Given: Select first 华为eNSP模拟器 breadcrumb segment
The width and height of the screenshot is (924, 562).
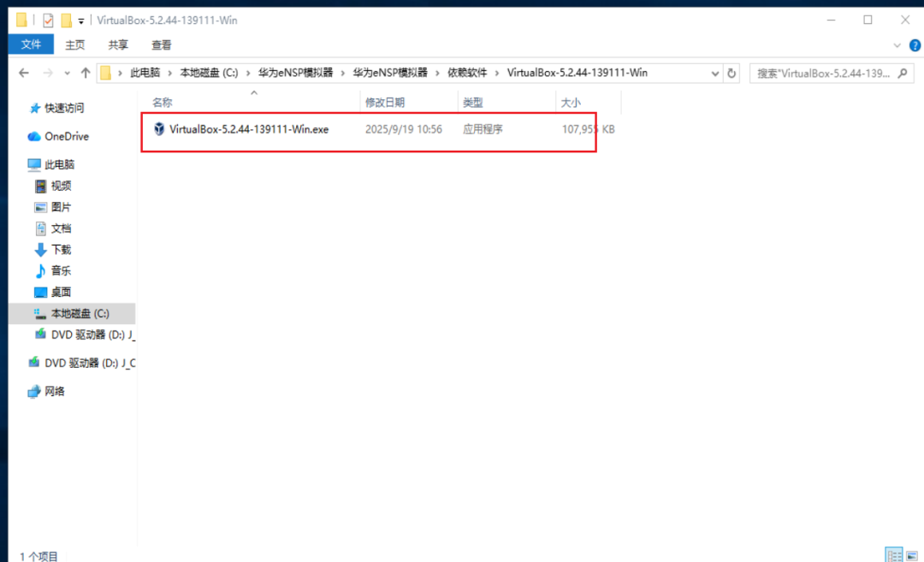Looking at the screenshot, I should point(295,73).
